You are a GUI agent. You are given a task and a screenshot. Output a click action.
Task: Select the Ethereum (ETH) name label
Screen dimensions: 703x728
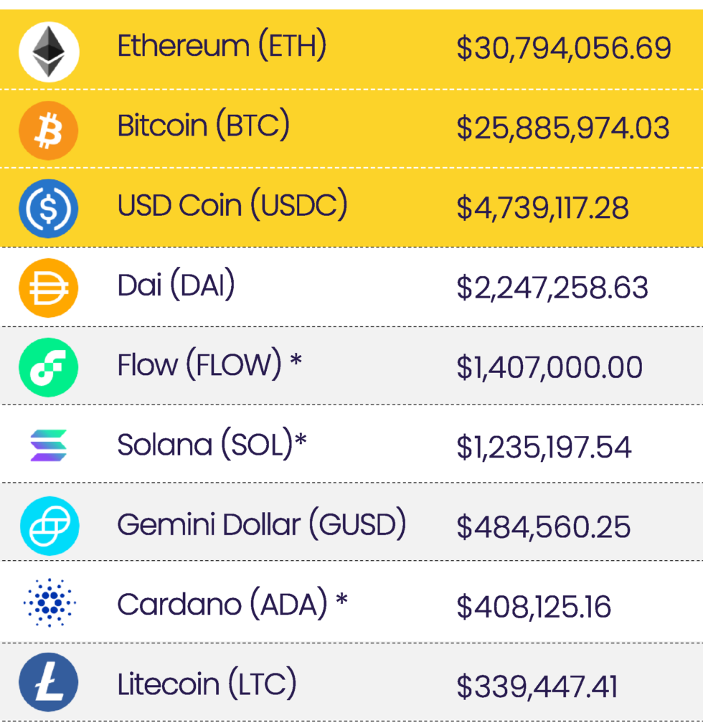click(222, 47)
